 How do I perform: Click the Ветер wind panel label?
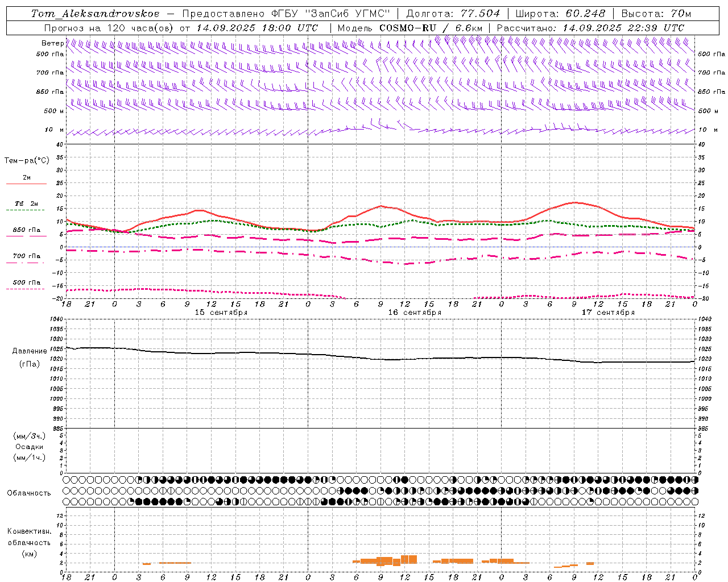click(53, 43)
